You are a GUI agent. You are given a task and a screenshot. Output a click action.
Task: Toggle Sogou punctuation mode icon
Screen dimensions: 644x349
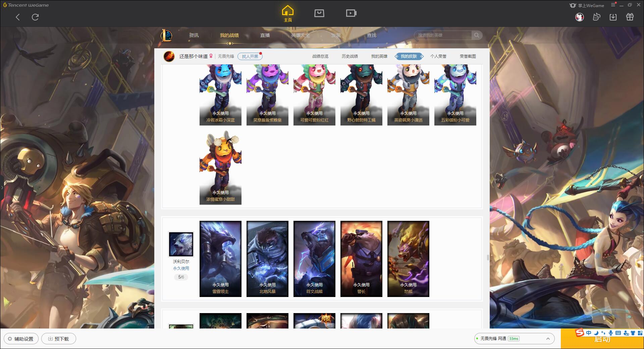click(603, 333)
